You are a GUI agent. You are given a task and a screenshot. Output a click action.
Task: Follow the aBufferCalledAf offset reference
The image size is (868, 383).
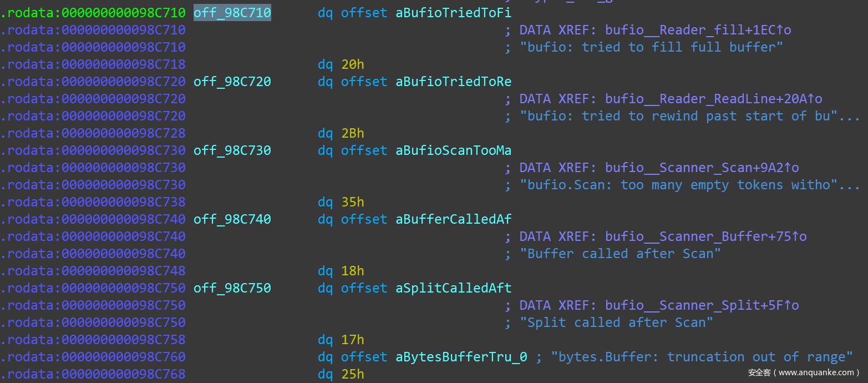click(x=453, y=219)
